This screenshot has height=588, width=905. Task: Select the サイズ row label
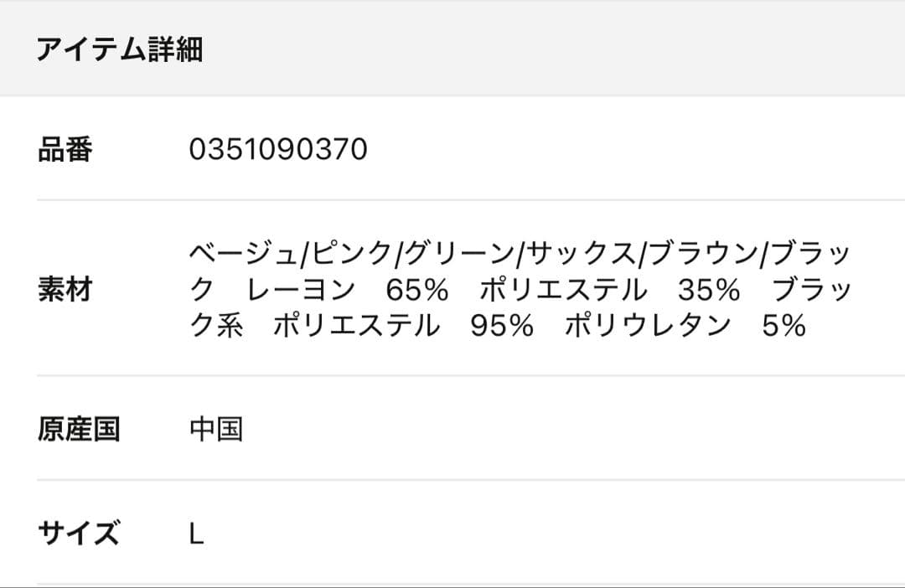(x=79, y=533)
